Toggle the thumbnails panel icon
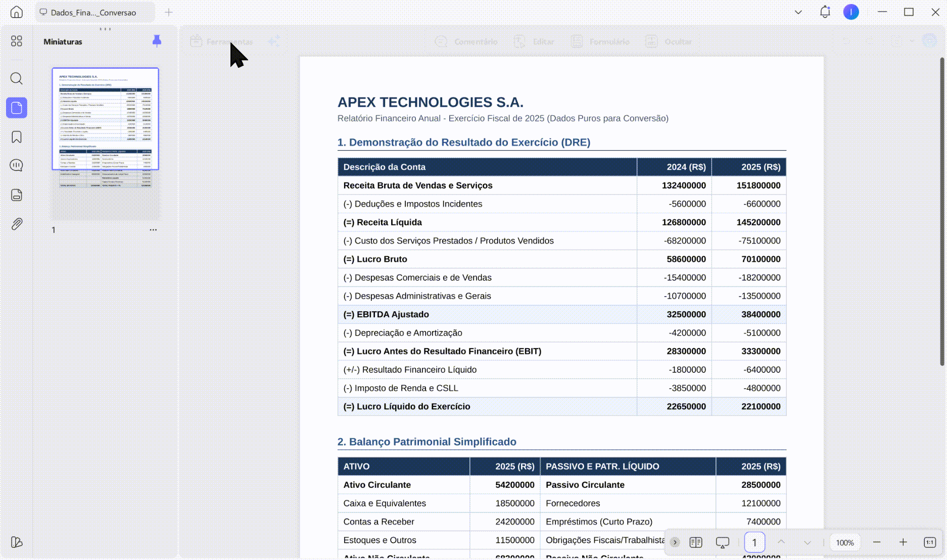This screenshot has width=947, height=560. pos(17,108)
